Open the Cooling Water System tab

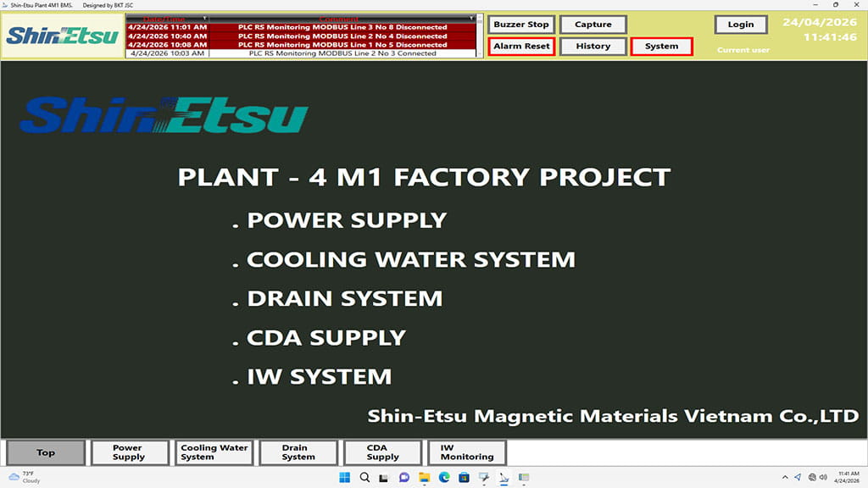point(214,452)
